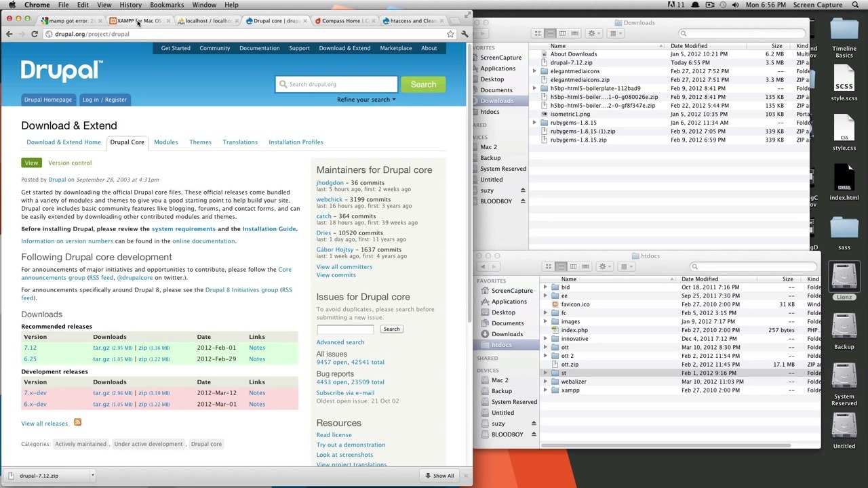
Task: Open the Installation Guide link
Action: click(269, 229)
